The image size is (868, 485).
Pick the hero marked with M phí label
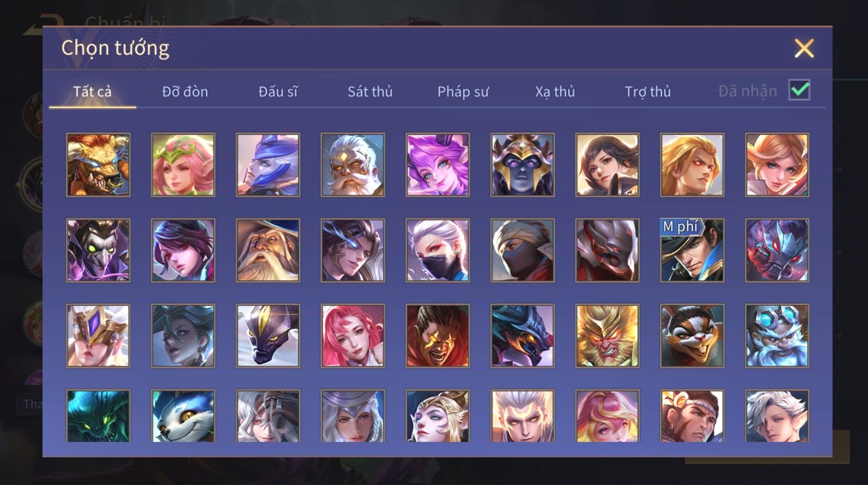pos(692,250)
